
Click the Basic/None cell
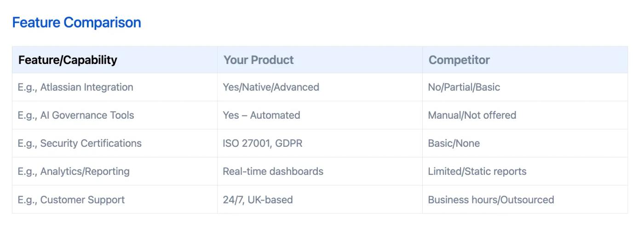tap(454, 143)
